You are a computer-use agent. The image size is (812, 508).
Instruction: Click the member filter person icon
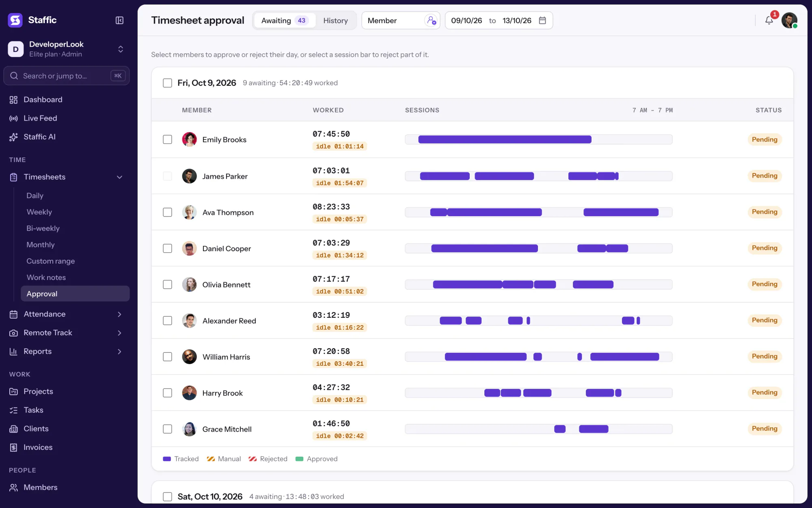pos(431,20)
